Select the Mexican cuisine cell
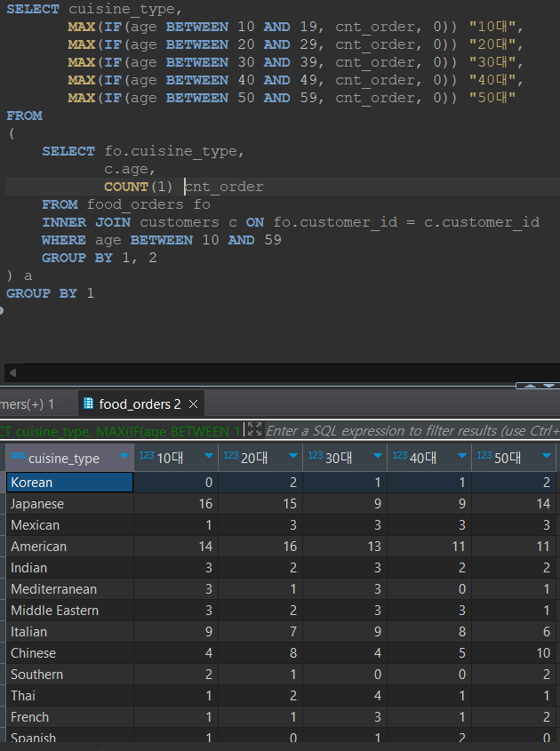The height and width of the screenshot is (751, 560). point(70,525)
